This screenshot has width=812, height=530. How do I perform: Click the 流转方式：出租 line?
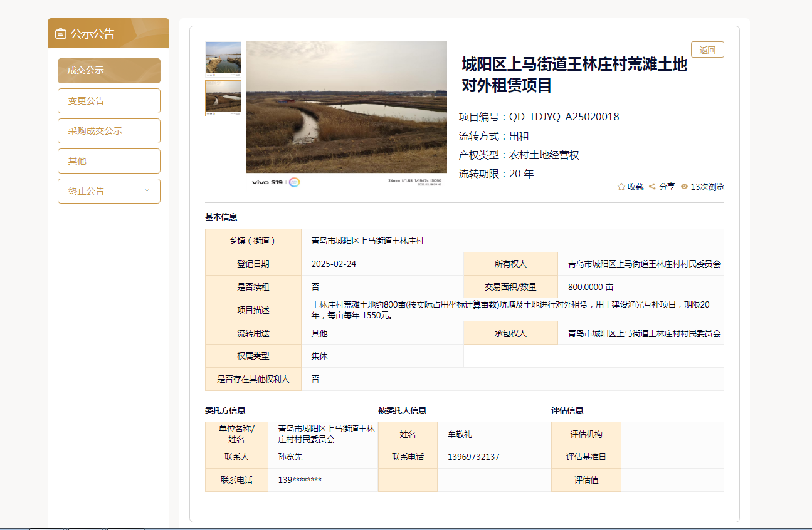494,136
